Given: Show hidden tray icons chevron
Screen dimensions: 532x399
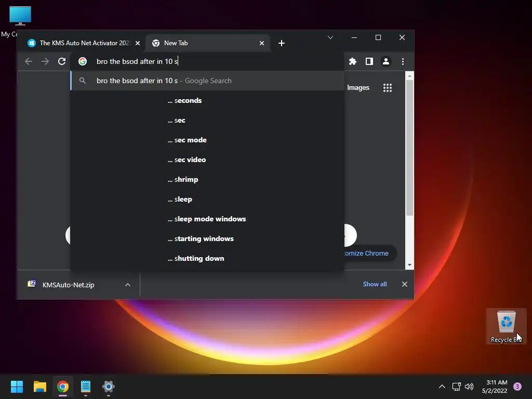Looking at the screenshot, I should tap(442, 387).
